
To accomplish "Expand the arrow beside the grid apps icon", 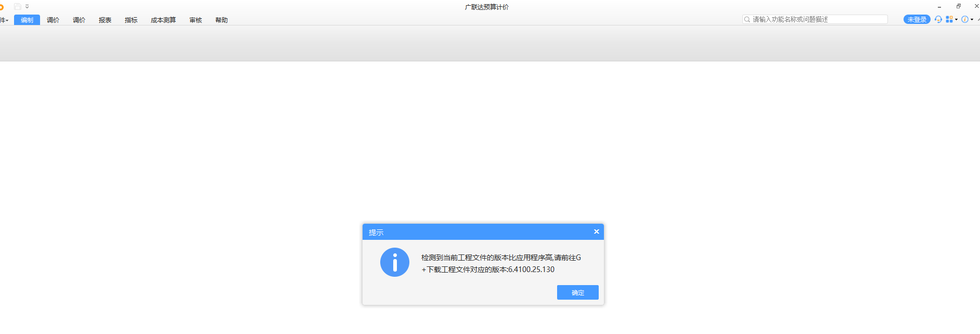I will [956, 20].
